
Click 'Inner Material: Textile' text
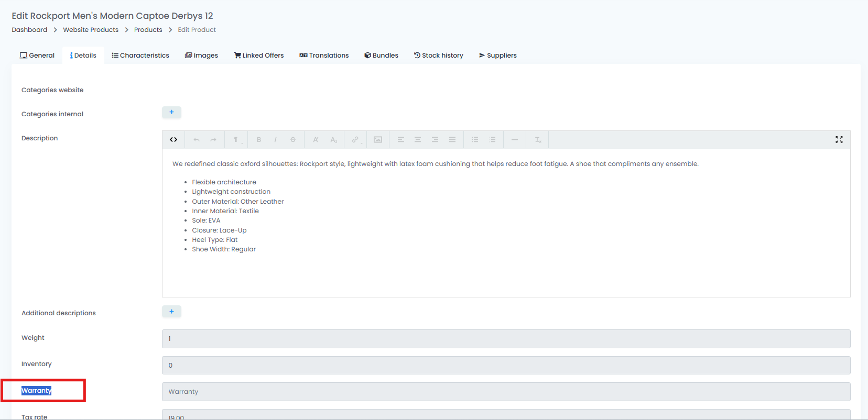tap(225, 211)
